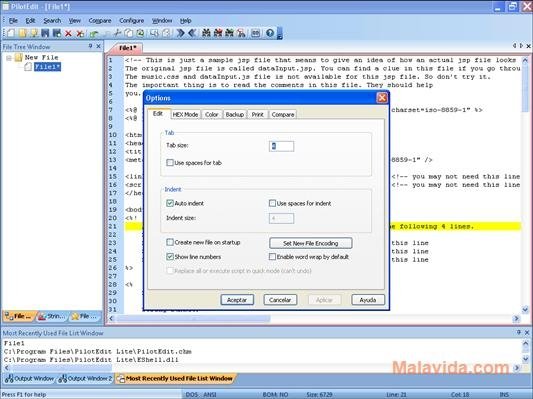Click the right double-chevron toolbar icon
The width and height of the screenshot is (533, 399).
(x=180, y=33)
